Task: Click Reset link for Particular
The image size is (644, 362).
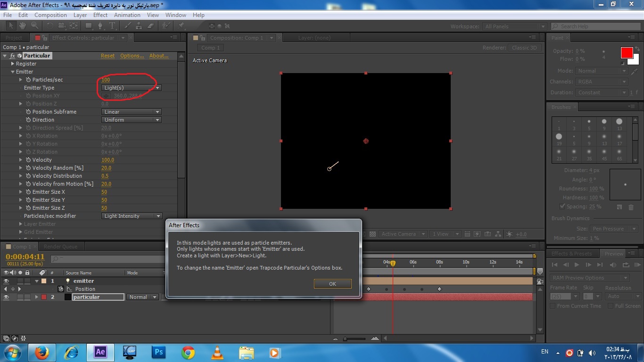Action: [107, 56]
